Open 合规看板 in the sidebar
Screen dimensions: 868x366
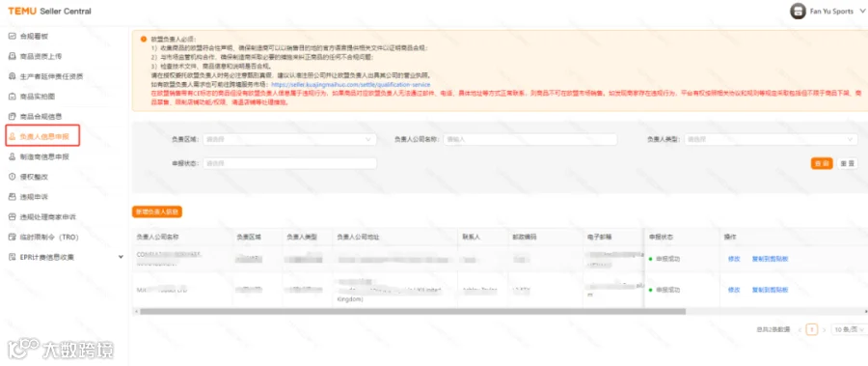coord(35,36)
